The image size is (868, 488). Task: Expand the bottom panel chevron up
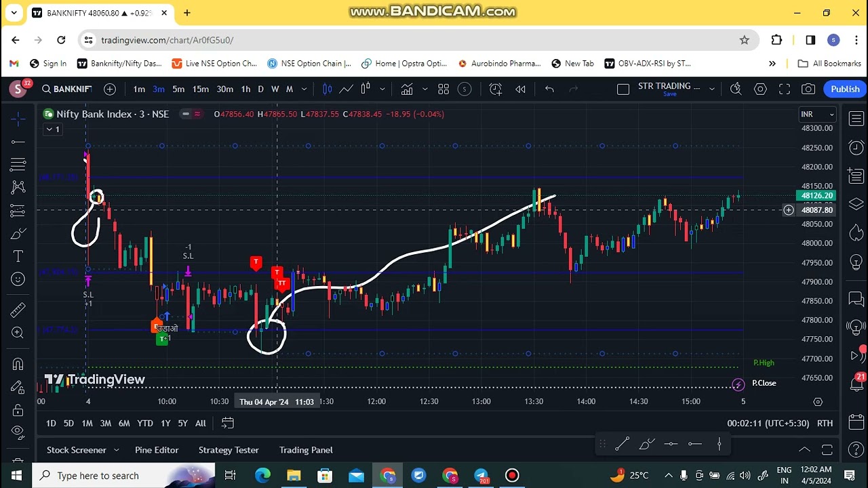(804, 450)
